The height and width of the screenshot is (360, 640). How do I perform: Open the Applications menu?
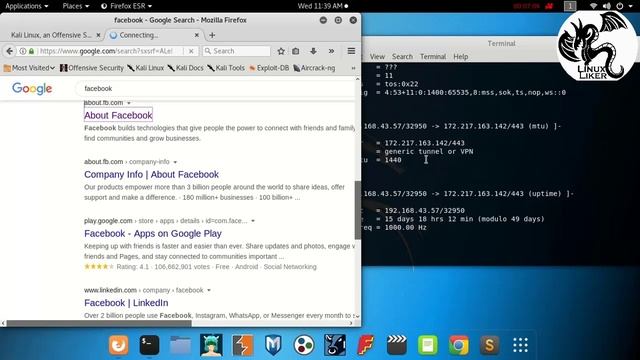[x=27, y=6]
